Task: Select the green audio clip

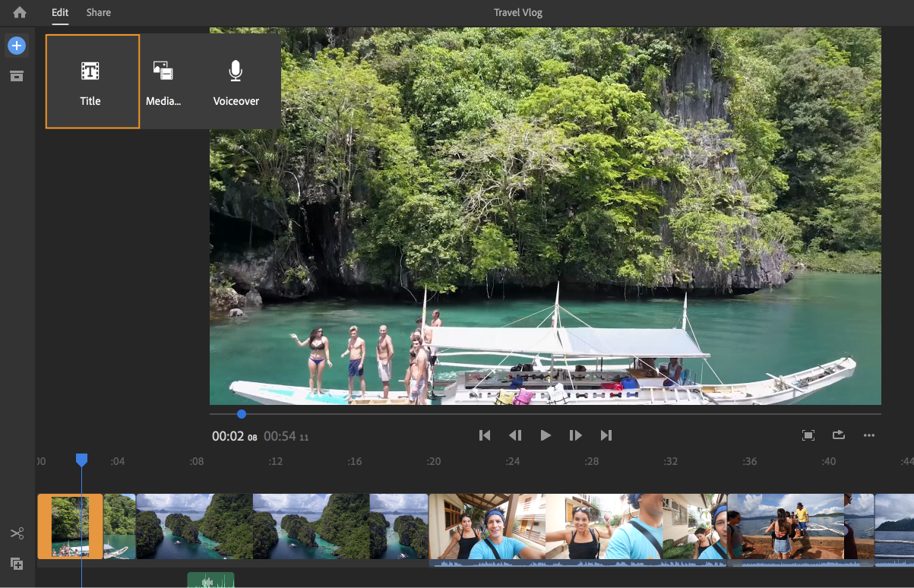Action: click(x=210, y=580)
